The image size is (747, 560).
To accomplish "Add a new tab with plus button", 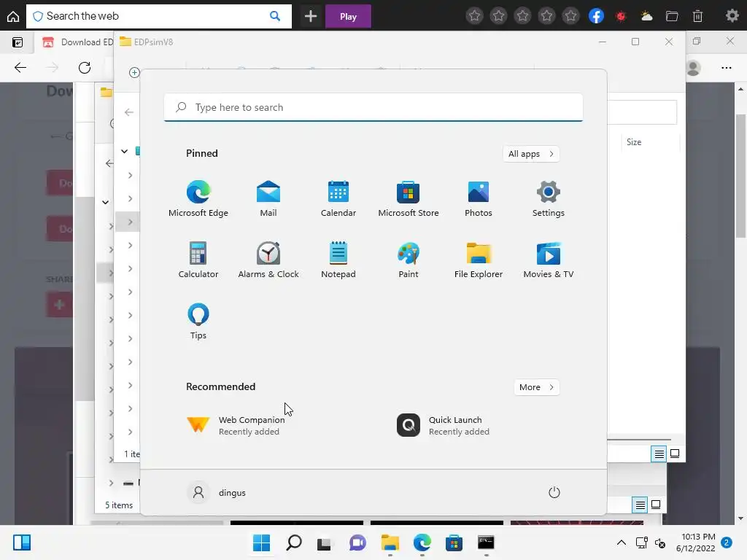I will tap(311, 16).
